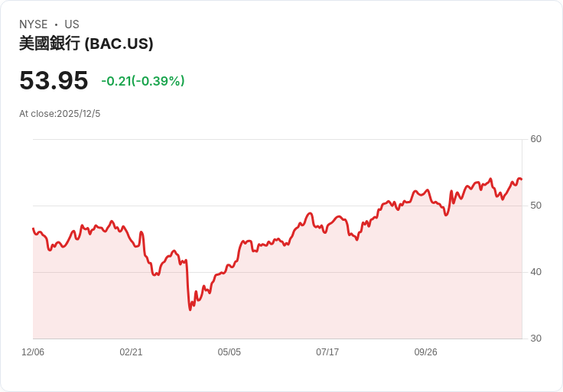The width and height of the screenshot is (563, 392).
Task: Click the US market label
Action: click(x=72, y=24)
